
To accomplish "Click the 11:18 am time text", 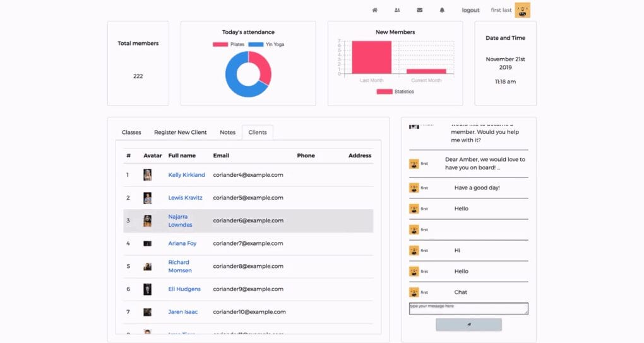I will (505, 81).
